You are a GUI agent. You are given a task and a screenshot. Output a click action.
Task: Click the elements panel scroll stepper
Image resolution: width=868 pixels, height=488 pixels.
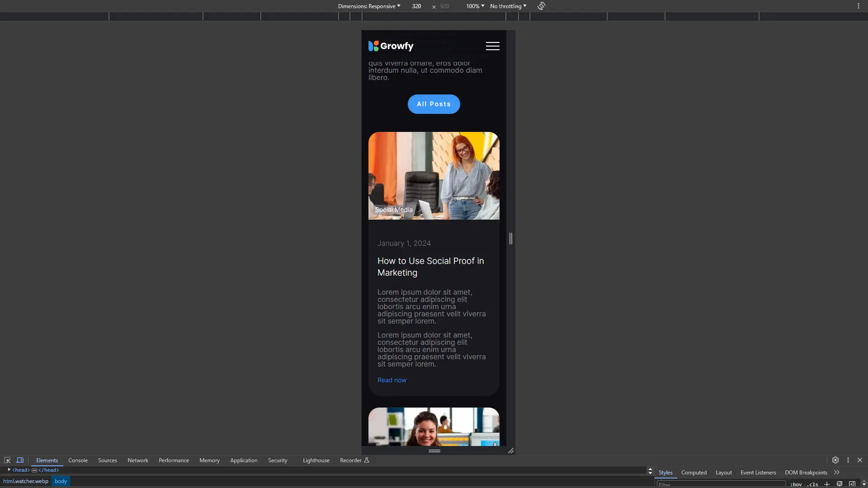tap(650, 471)
